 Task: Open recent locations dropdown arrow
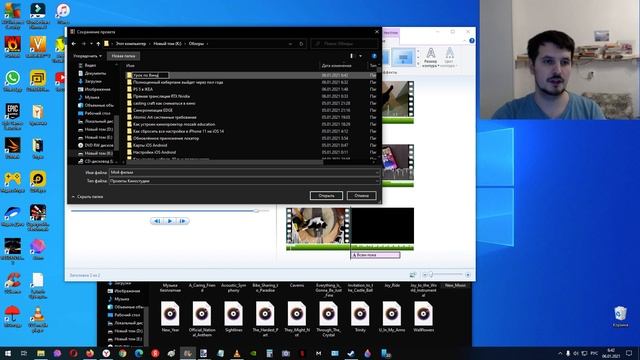[91, 44]
